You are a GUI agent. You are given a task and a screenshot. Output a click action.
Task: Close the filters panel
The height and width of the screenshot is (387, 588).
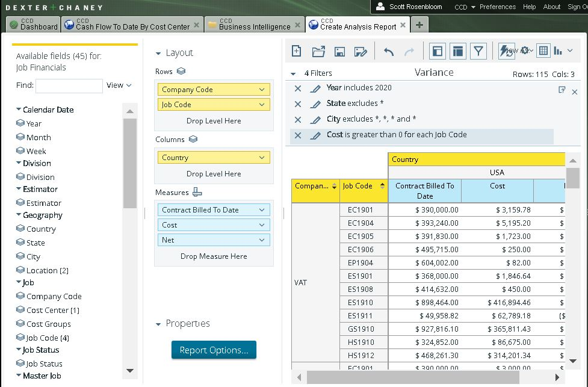click(575, 92)
